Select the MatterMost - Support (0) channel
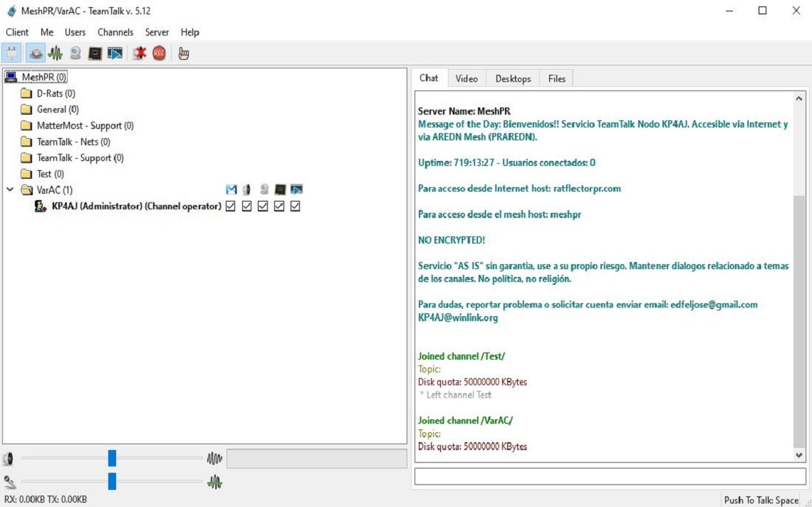Screen dimensions: 812x507 (x=85, y=126)
